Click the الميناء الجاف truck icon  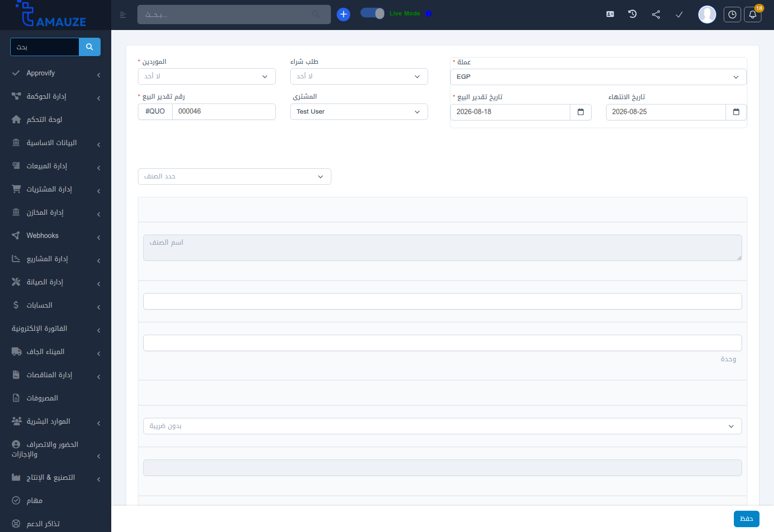point(16,352)
